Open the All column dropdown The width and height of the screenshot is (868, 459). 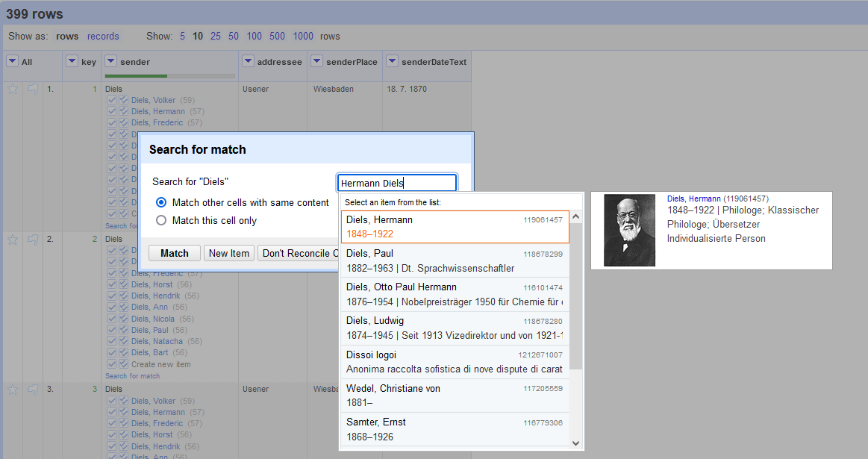13,61
